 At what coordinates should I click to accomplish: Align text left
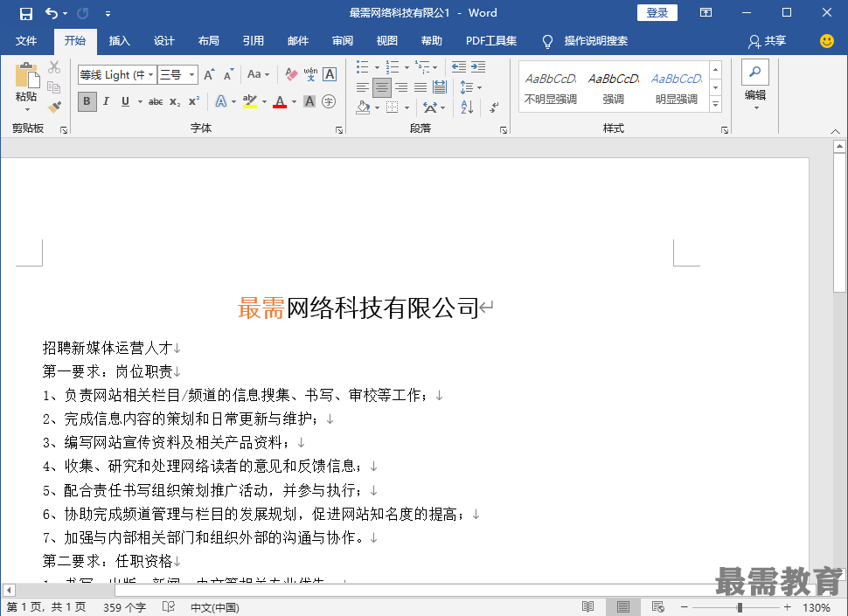362,87
